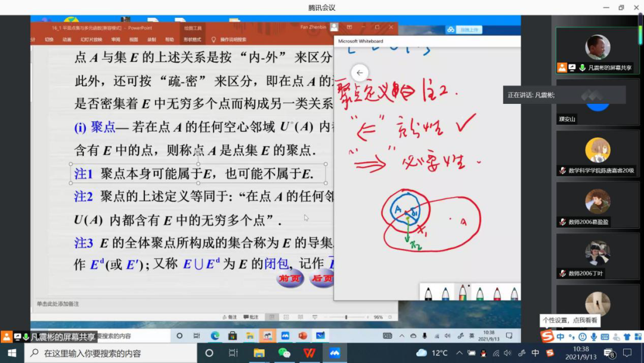Select participant video 教师2006丁叶

pyautogui.click(x=597, y=257)
